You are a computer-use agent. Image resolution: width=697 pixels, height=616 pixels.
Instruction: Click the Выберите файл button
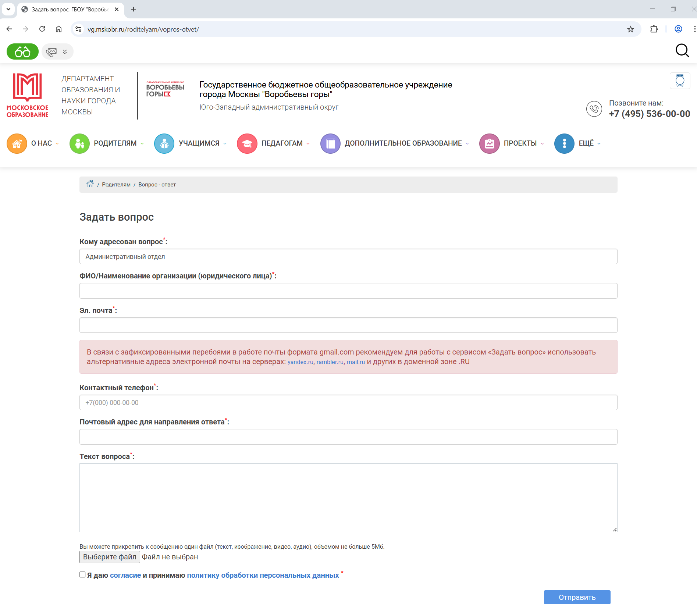pos(110,557)
